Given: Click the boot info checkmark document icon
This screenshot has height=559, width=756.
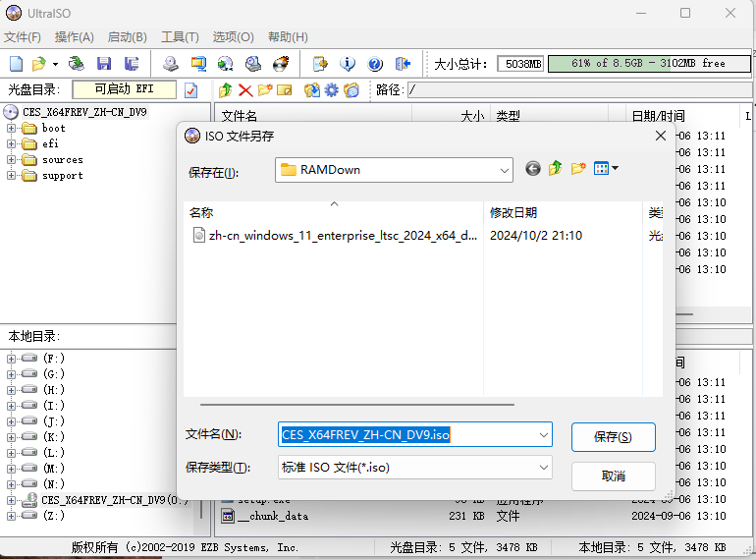Looking at the screenshot, I should 190,90.
